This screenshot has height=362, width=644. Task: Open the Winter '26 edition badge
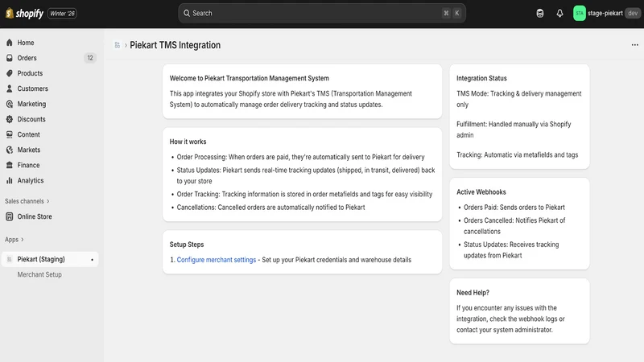coord(62,14)
